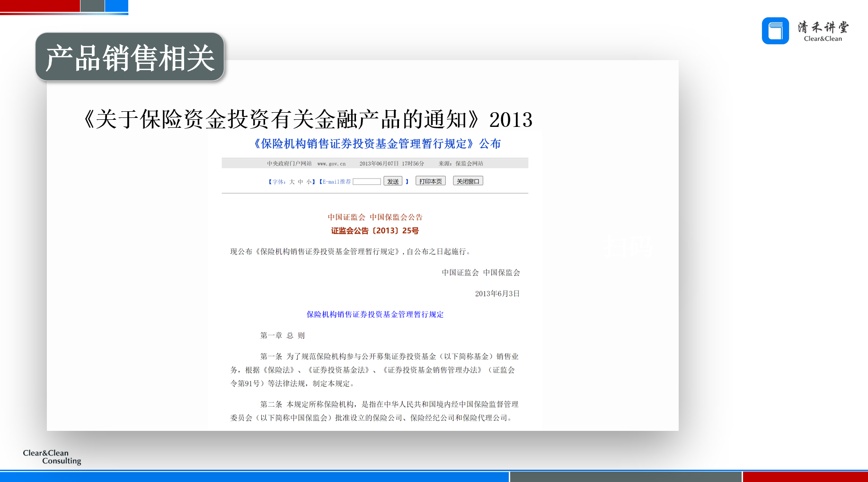Click the red 证监会公告〔2013〕25号 title
868x482 pixels.
[x=375, y=231]
